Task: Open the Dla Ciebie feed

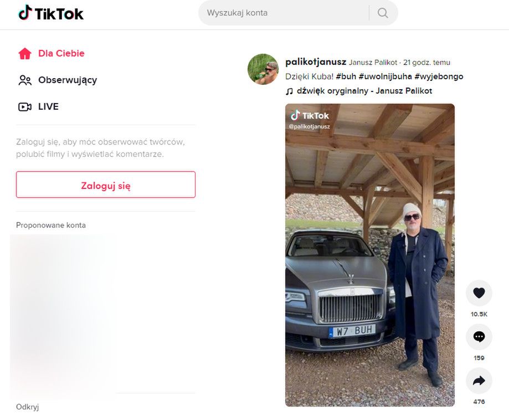Action: (x=61, y=54)
